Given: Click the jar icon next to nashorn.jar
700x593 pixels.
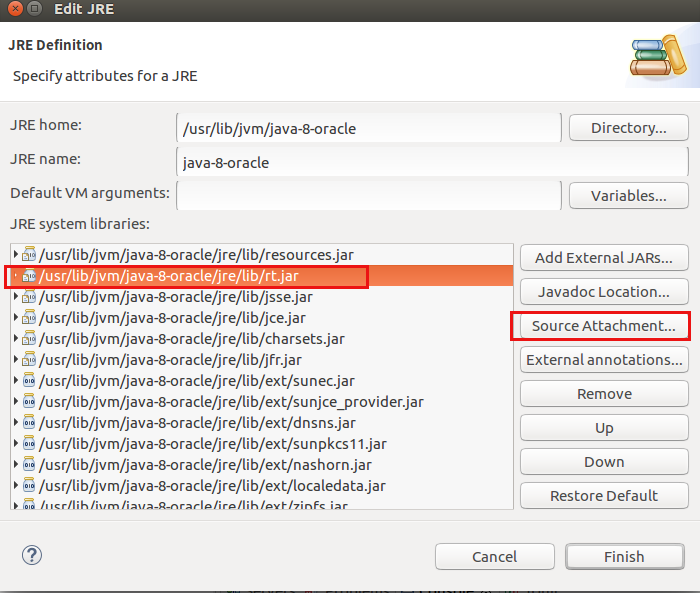Looking at the screenshot, I should pos(29,464).
